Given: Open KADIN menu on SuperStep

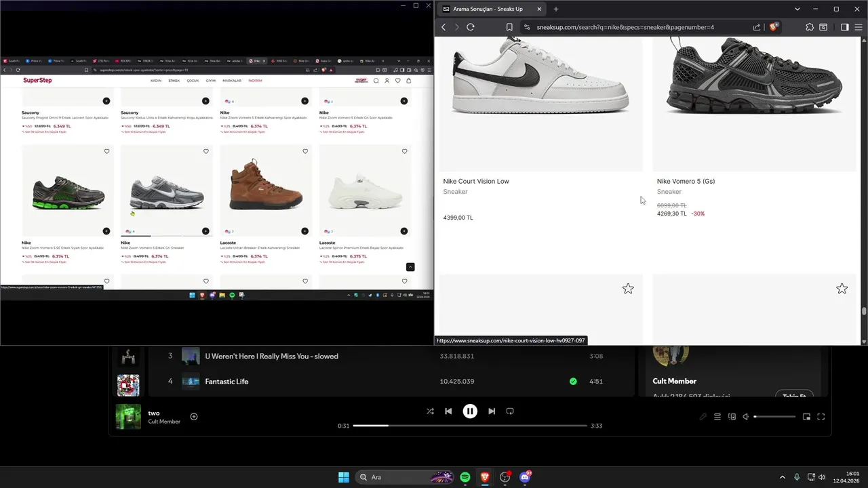Looking at the screenshot, I should pyautogui.click(x=156, y=81).
